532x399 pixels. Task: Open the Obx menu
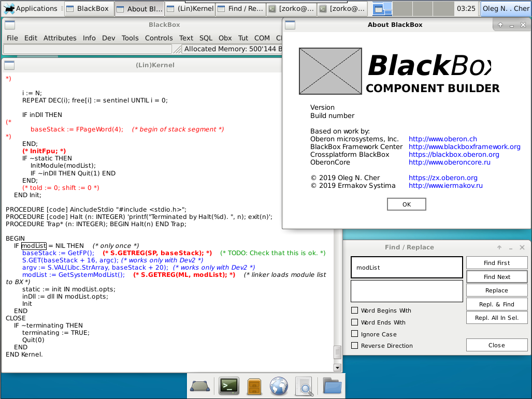point(225,38)
